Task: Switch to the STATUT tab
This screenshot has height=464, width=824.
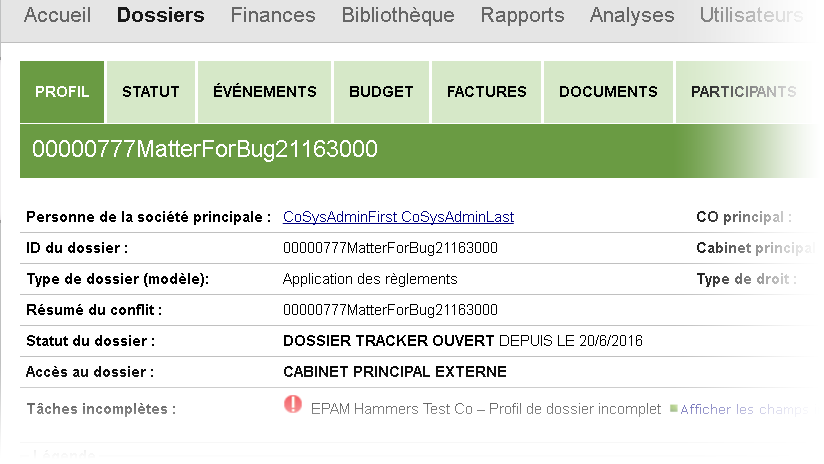Action: click(x=151, y=92)
